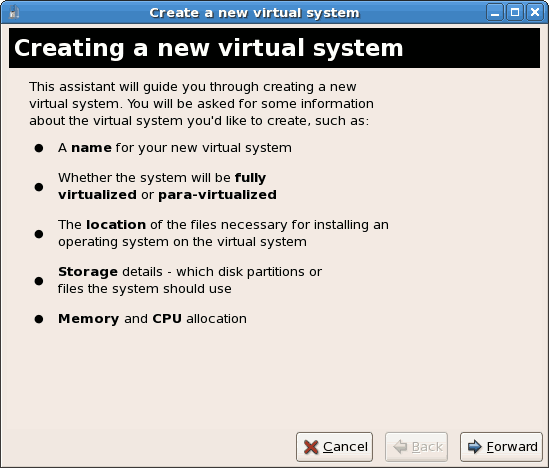Click the intro paragraph starting 'This assistant will guide'
Image resolution: width=549 pixels, height=468 pixels.
click(201, 104)
